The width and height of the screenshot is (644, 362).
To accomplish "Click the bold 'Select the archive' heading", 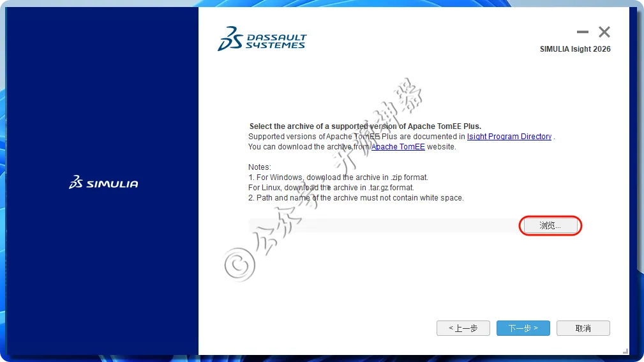I will coord(365,126).
